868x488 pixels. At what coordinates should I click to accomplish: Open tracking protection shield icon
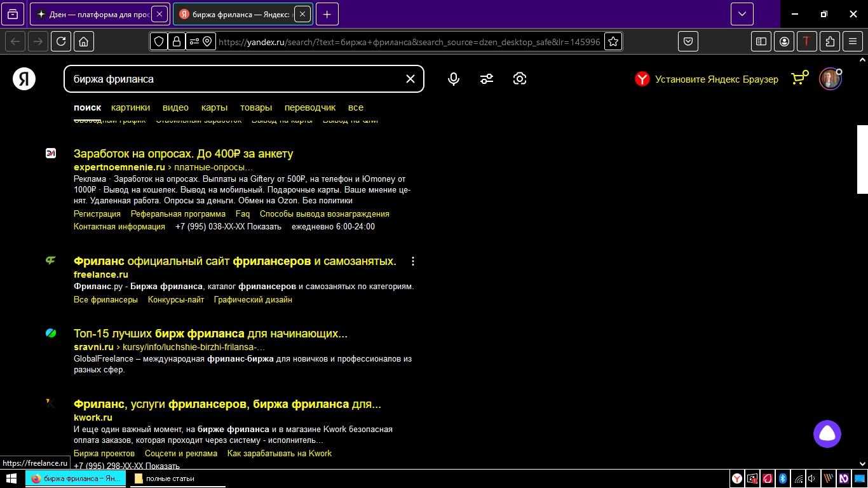point(159,41)
